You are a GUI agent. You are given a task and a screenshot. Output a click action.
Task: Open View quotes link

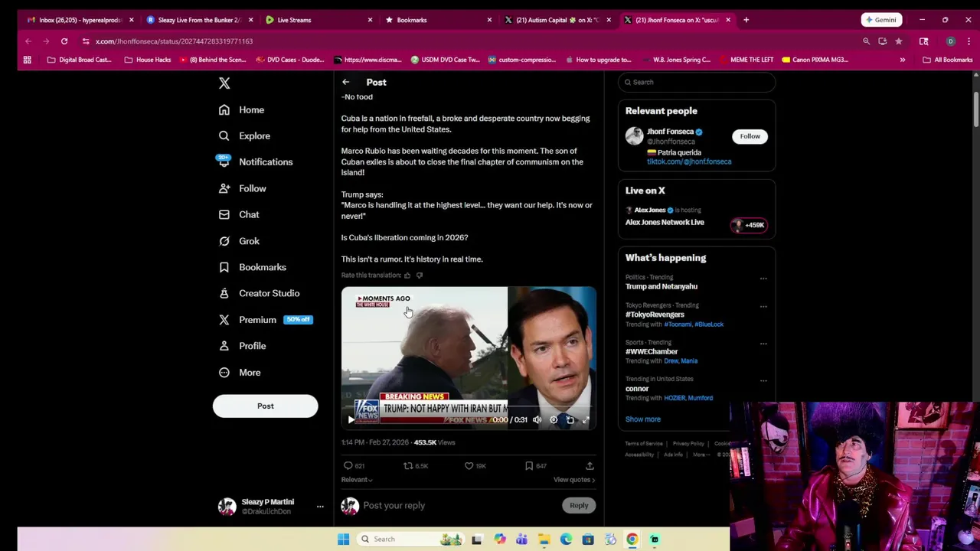pyautogui.click(x=574, y=480)
